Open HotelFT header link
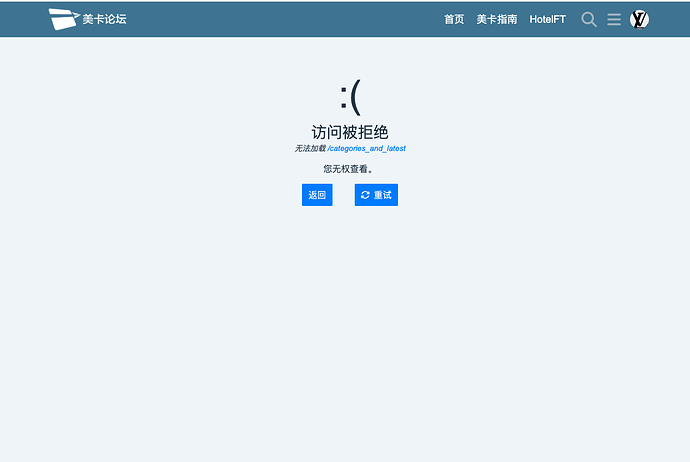 [x=547, y=19]
